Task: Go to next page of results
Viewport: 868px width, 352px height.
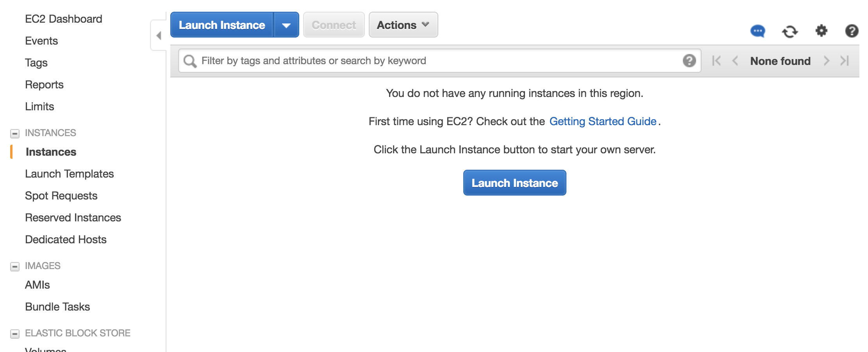Action: coord(826,61)
